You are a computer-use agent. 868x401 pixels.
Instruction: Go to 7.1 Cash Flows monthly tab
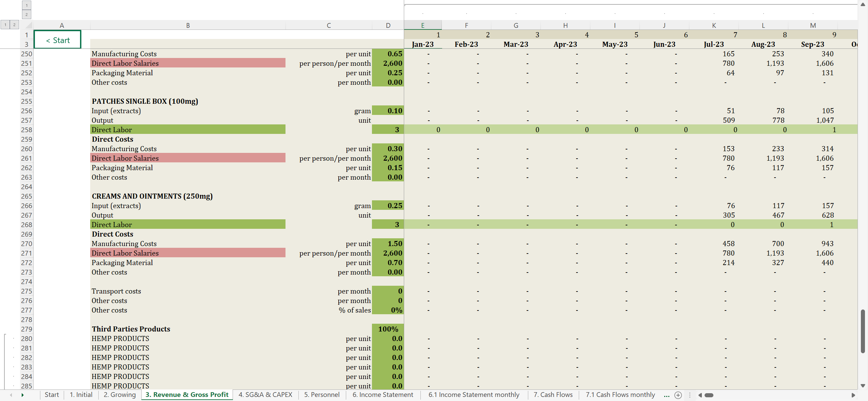tap(620, 395)
